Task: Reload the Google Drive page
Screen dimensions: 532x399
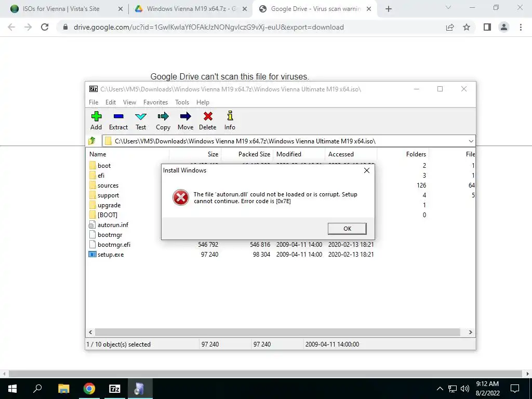Action: click(45, 27)
